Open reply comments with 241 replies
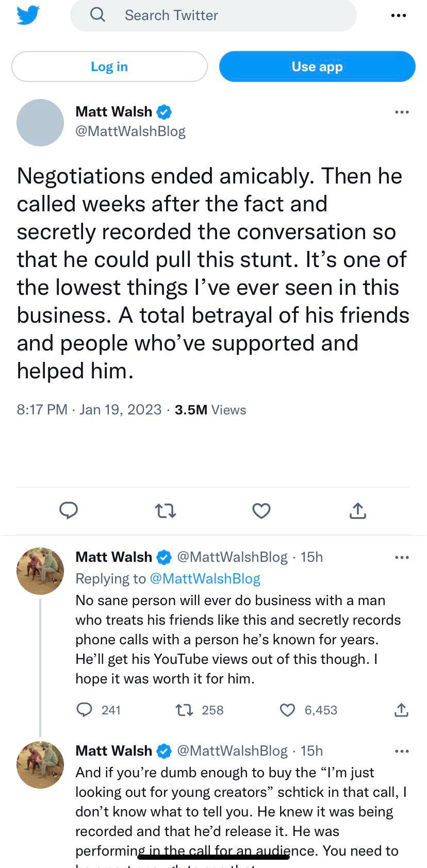 tap(84, 710)
